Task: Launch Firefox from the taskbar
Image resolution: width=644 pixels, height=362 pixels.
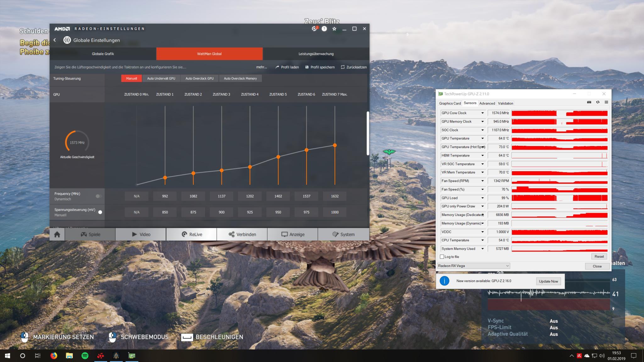Action: pyautogui.click(x=54, y=356)
